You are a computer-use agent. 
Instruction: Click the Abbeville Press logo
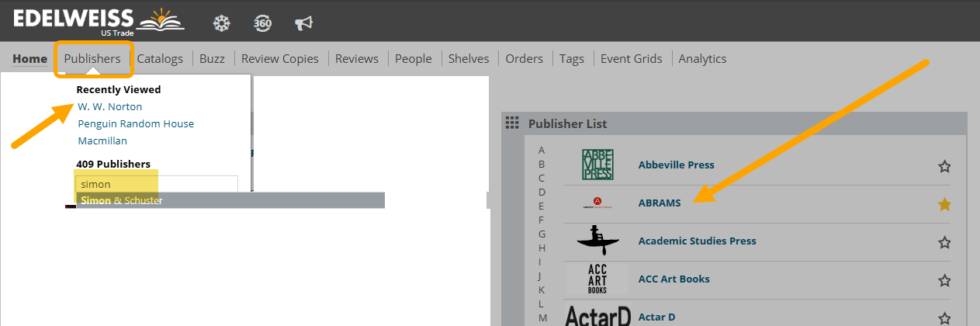[597, 165]
